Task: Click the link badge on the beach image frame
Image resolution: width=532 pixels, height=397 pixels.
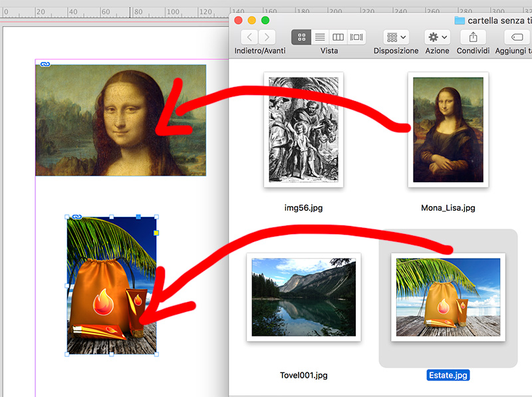Action: pyautogui.click(x=77, y=217)
